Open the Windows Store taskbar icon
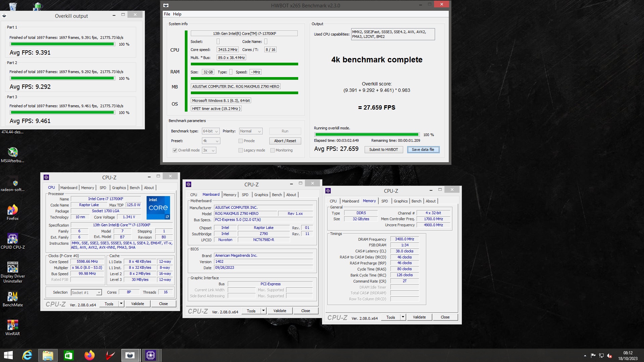 click(x=69, y=355)
